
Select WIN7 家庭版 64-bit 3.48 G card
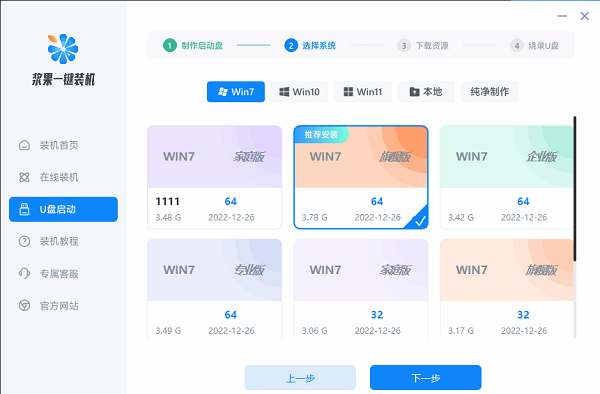[x=215, y=177]
